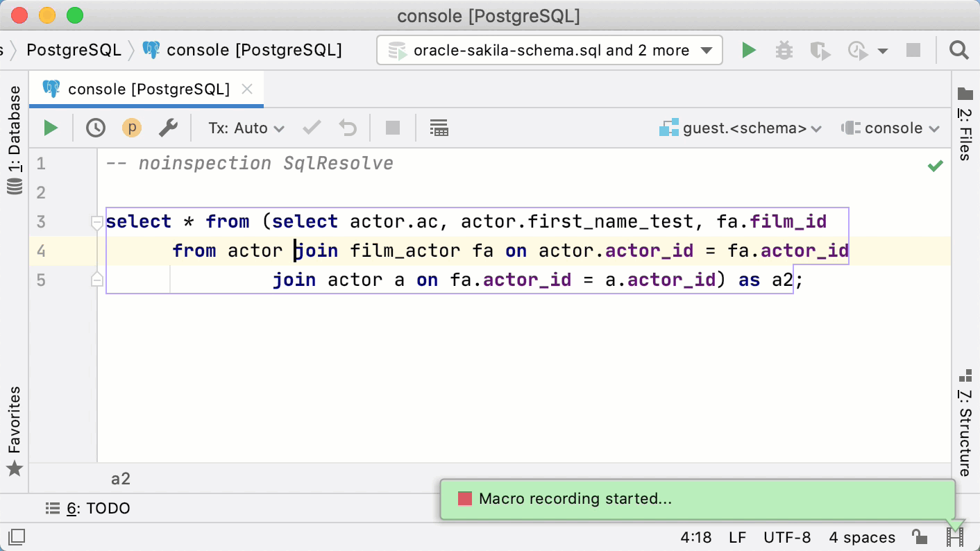Open the guest.<schema> selector dropdown
The height and width of the screenshot is (551, 980).
[x=741, y=128]
